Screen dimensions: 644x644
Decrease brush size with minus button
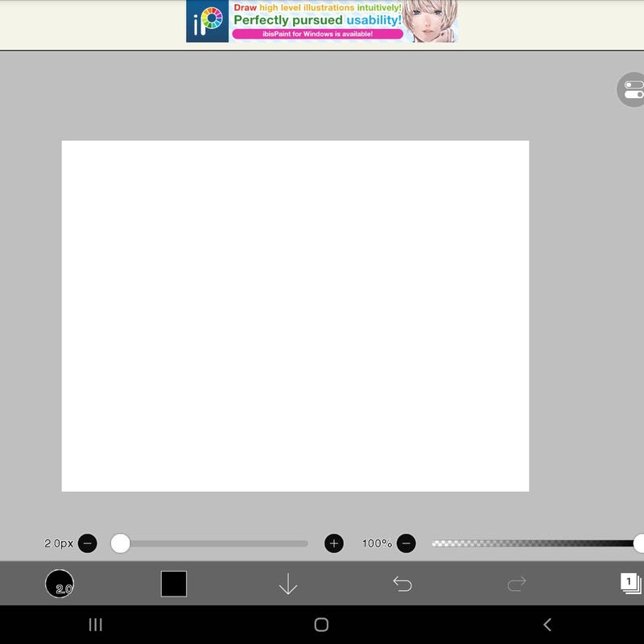tap(88, 543)
